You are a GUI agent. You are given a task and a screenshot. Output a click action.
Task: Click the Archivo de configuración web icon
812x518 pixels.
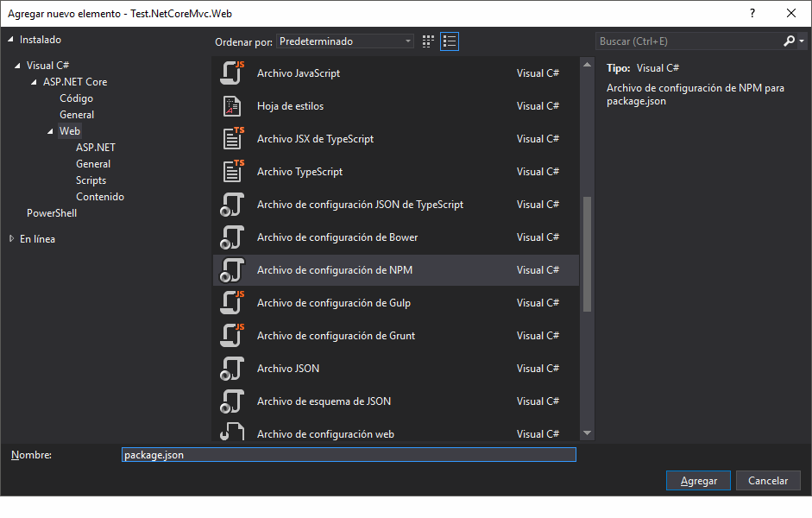(232, 432)
